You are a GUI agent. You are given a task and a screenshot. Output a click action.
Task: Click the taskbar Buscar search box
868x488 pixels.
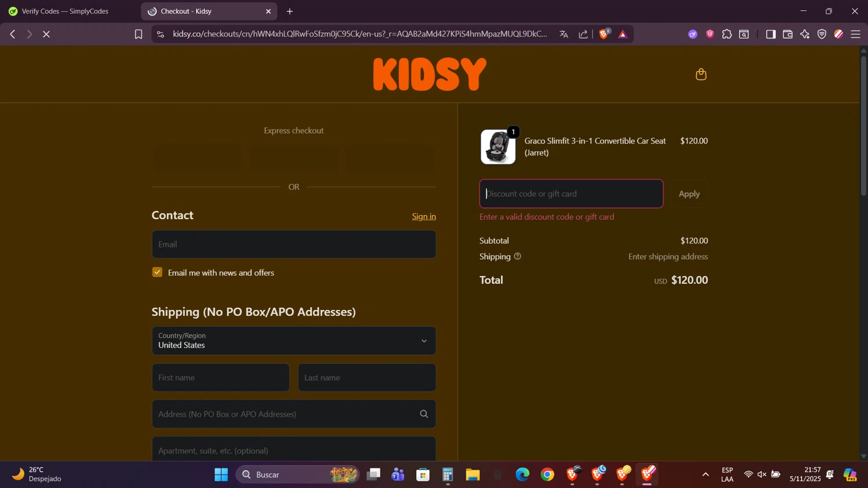point(297,475)
